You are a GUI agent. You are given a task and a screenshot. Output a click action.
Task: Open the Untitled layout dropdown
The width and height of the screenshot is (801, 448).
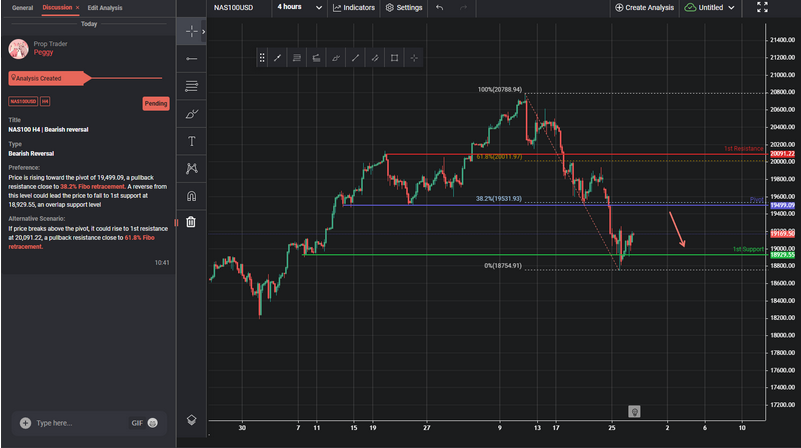(709, 8)
